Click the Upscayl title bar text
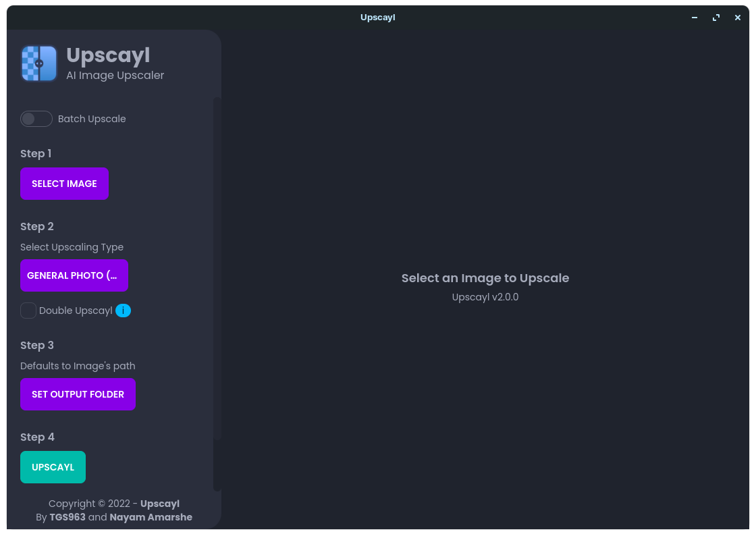This screenshot has width=756, height=536. (x=377, y=17)
